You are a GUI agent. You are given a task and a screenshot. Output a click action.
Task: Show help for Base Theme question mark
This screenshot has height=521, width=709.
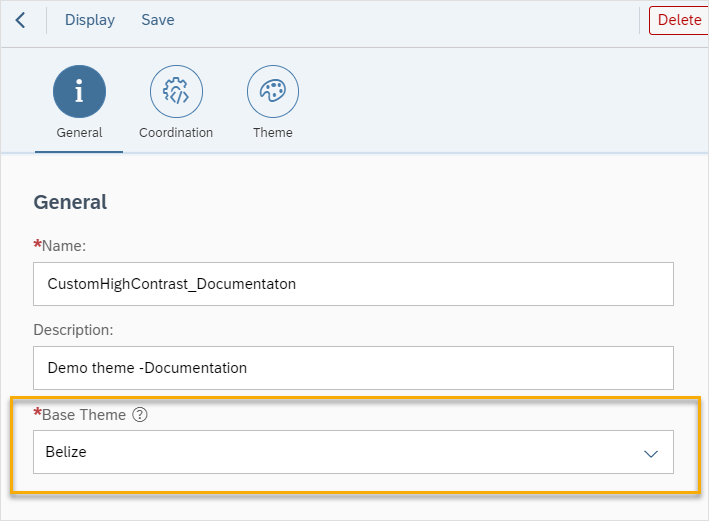point(140,414)
